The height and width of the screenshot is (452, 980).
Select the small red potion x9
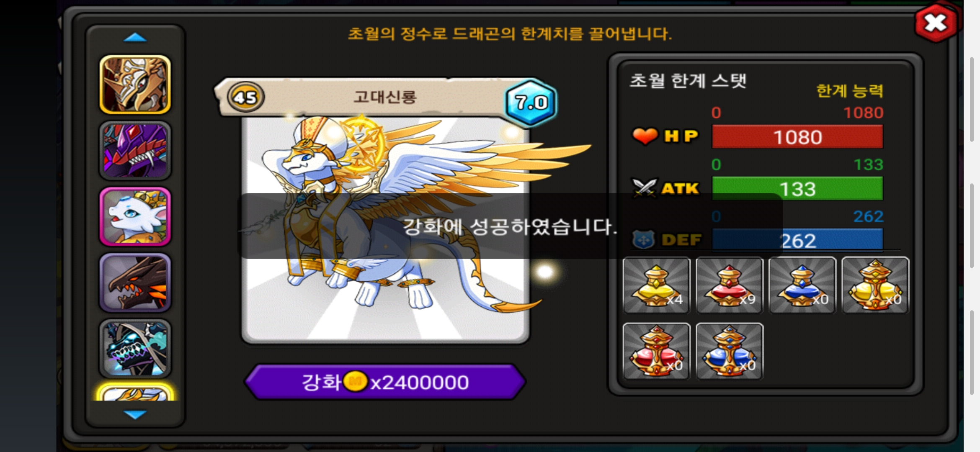(x=729, y=285)
